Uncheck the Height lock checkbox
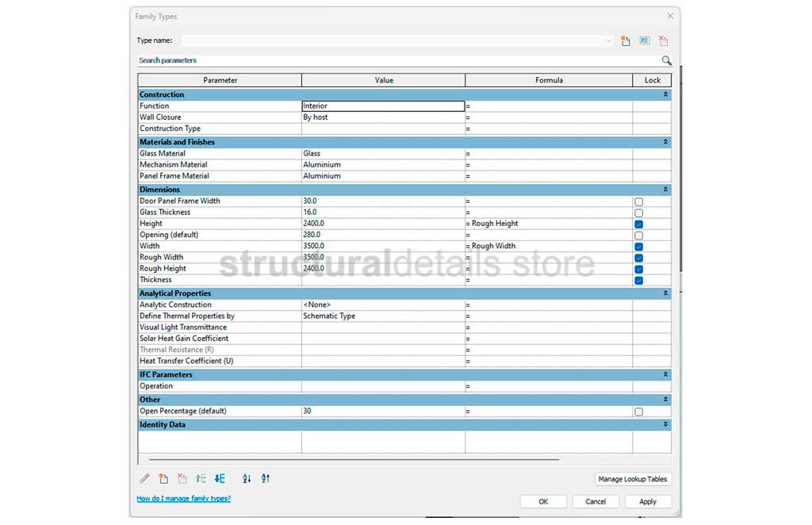Viewport: 812px width, 525px height. 638,224
